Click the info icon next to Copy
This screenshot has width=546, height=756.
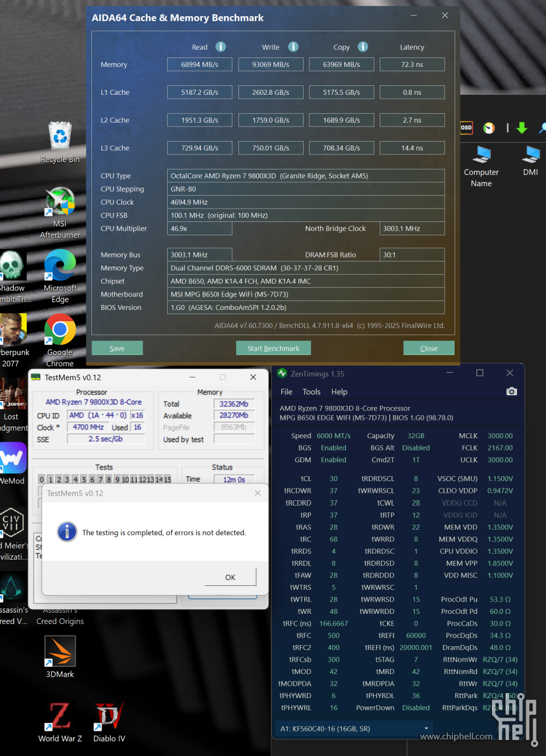click(x=363, y=47)
